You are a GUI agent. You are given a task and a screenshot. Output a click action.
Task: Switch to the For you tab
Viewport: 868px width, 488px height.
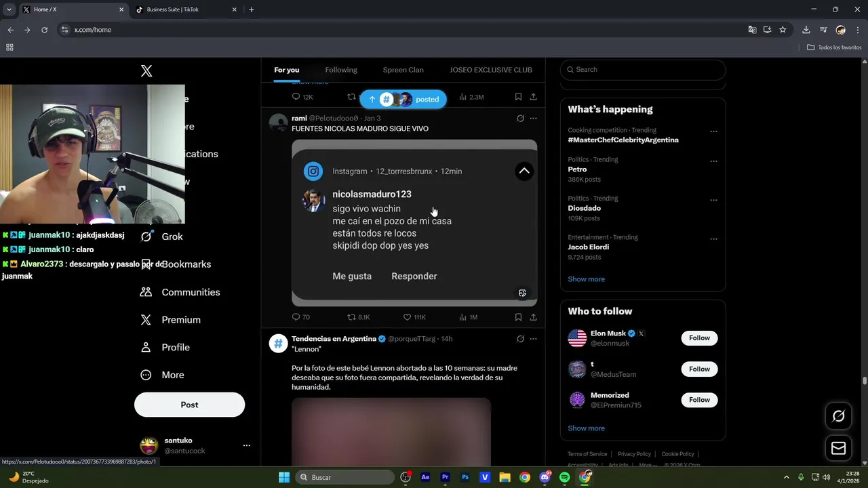(x=286, y=70)
